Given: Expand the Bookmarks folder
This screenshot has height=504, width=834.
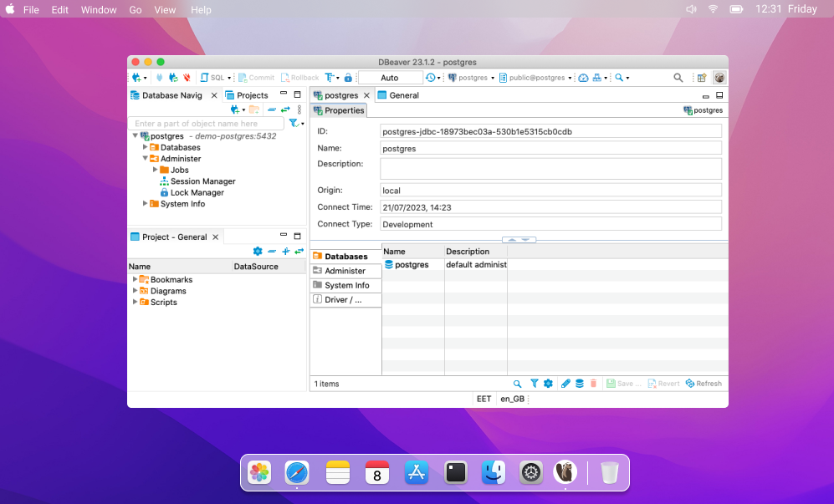Looking at the screenshot, I should pyautogui.click(x=136, y=279).
